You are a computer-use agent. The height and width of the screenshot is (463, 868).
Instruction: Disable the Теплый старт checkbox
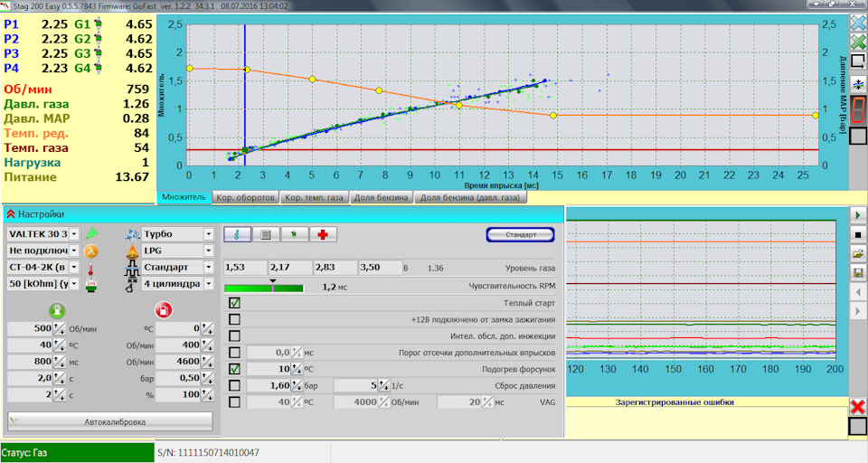[x=234, y=303]
